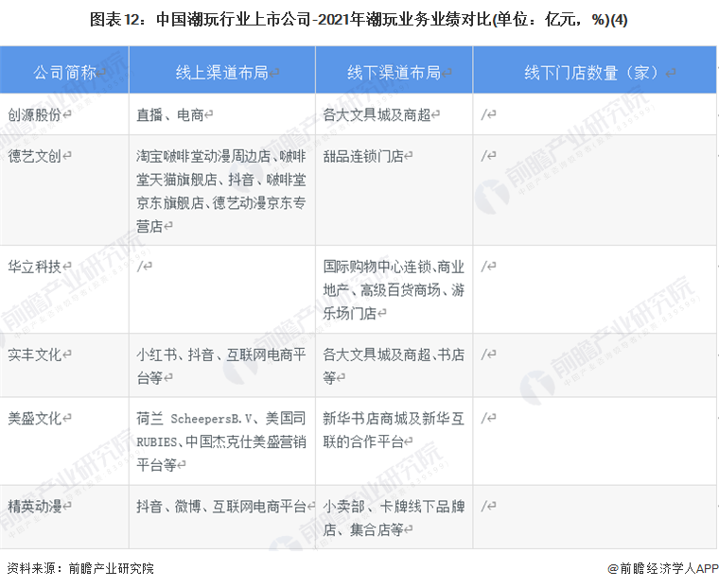Click the chart title 图表12
The height and width of the screenshot is (588, 719).
coord(359,20)
